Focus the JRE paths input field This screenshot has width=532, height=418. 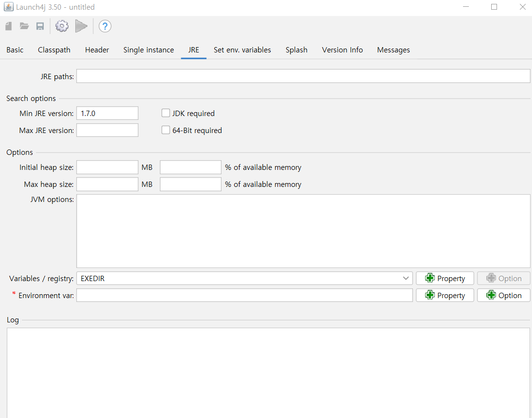click(303, 76)
